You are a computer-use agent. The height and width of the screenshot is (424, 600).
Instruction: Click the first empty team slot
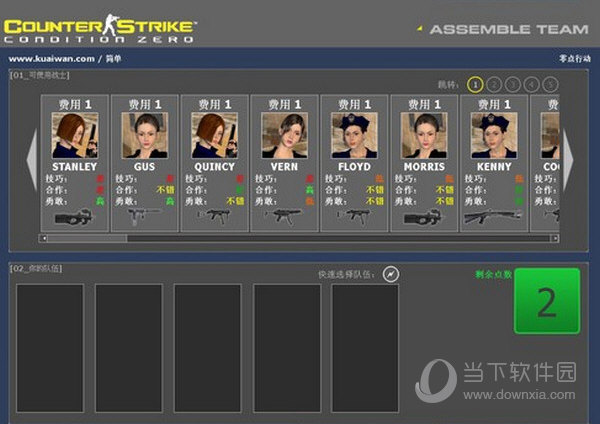point(50,348)
